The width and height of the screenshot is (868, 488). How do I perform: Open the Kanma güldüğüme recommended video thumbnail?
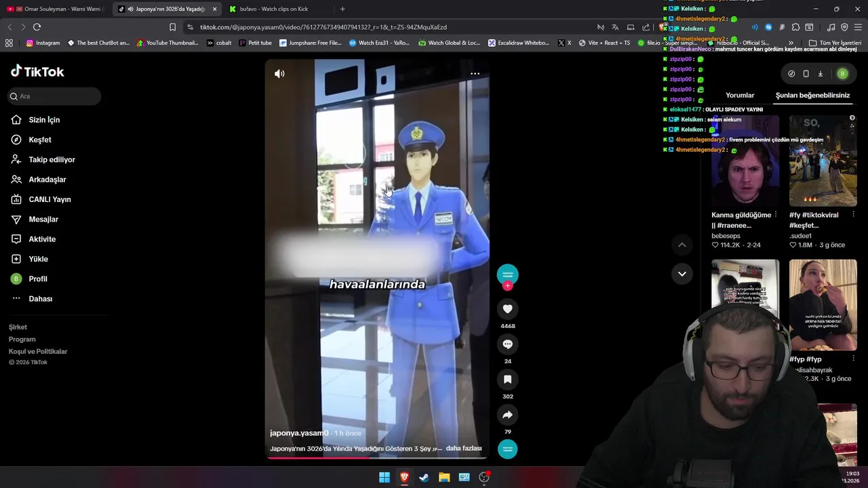[745, 161]
